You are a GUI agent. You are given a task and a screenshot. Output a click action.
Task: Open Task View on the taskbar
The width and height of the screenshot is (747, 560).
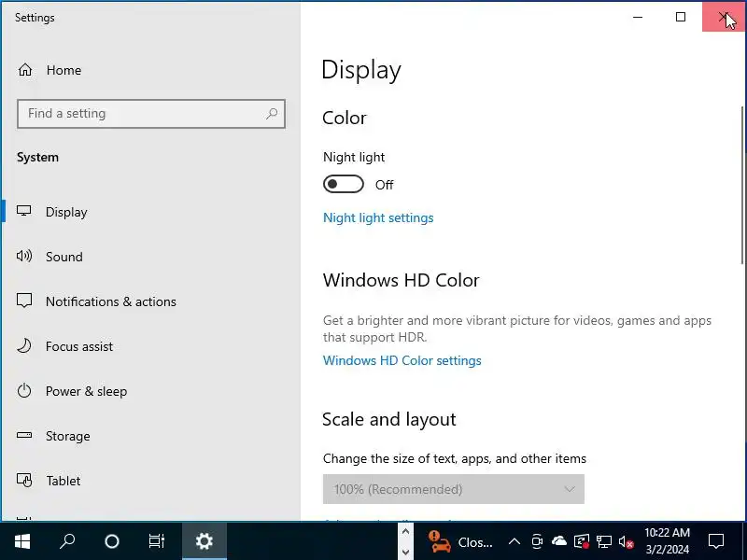(157, 541)
